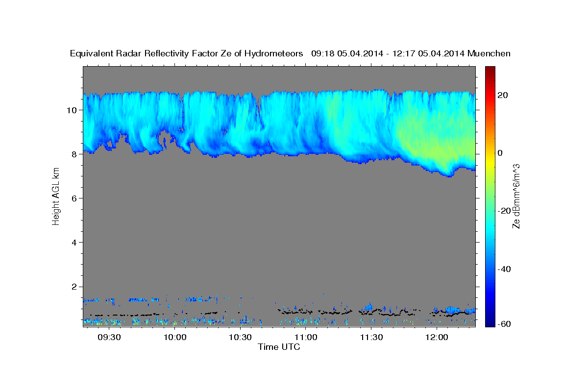
Task: Click the colorbar label '-60'
Action: [504, 323]
